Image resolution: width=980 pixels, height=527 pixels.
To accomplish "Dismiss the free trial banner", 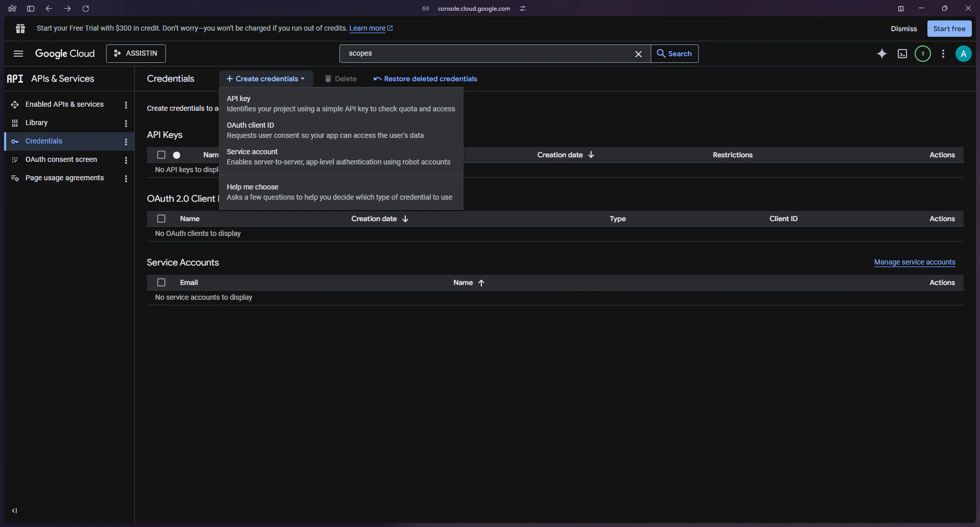I will (903, 29).
